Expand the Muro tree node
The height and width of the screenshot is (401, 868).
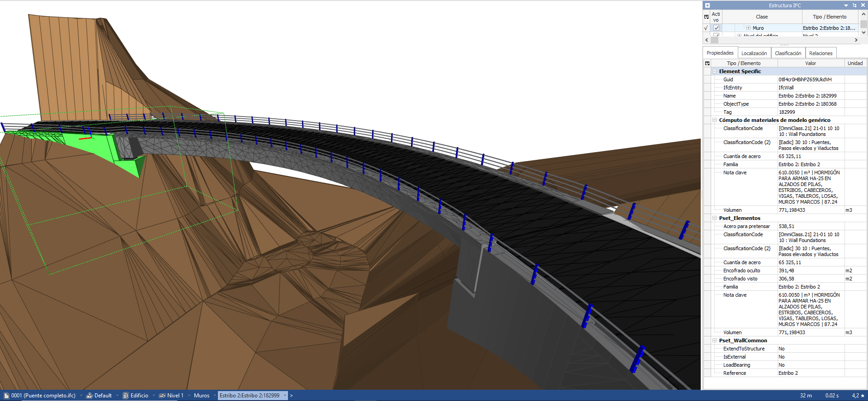[748, 28]
